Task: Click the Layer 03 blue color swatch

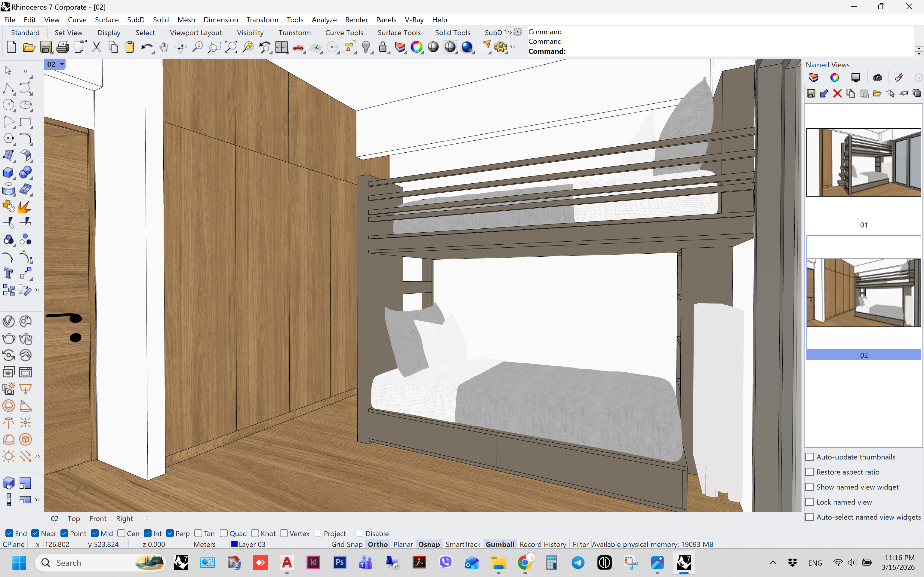Action: [234, 544]
